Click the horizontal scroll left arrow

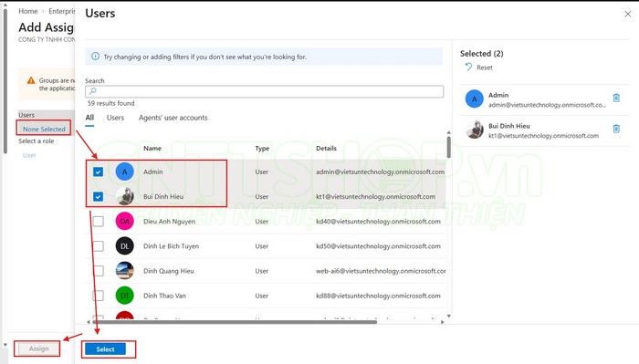[x=88, y=322]
